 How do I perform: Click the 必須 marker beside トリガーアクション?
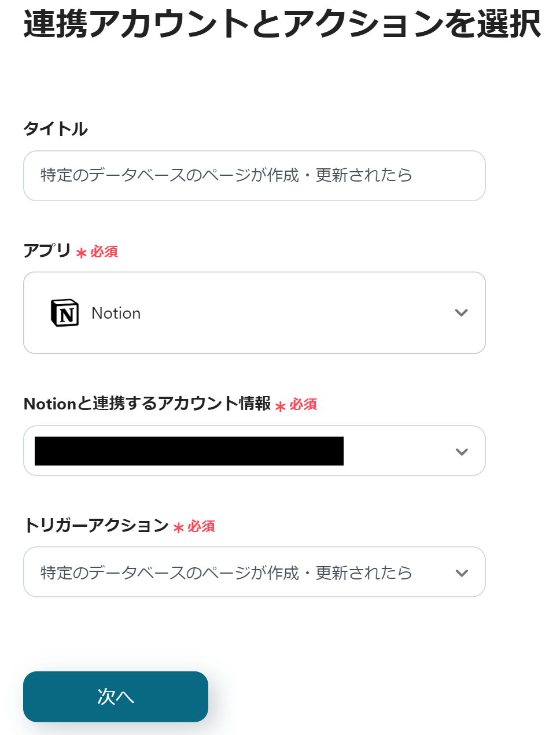[x=201, y=526]
